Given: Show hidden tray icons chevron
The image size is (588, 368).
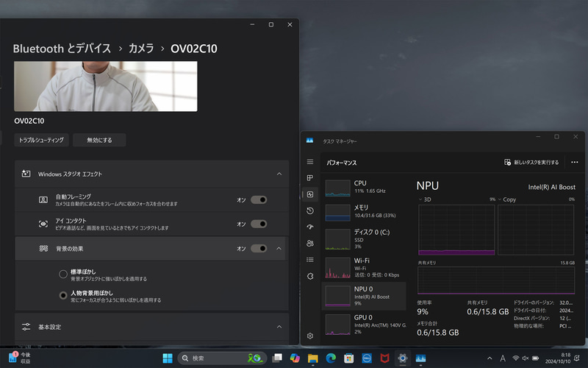Looking at the screenshot, I should coord(490,358).
